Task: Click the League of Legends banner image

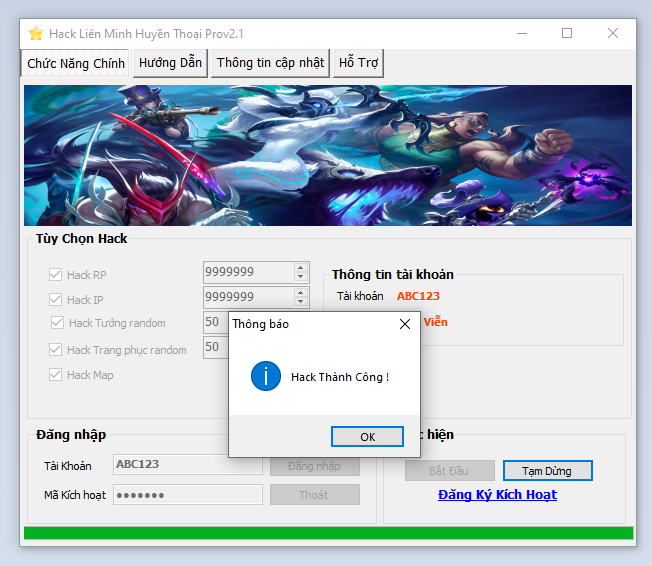Action: point(328,156)
